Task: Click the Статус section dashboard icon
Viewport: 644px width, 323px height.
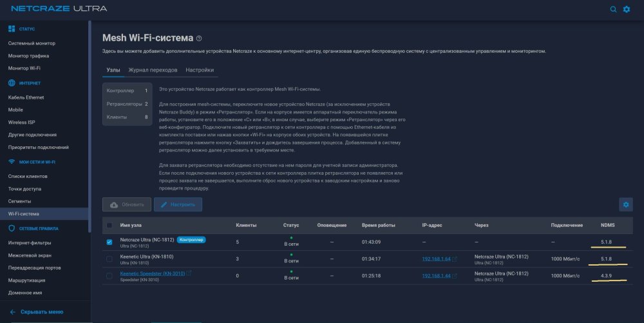Action: (x=12, y=29)
